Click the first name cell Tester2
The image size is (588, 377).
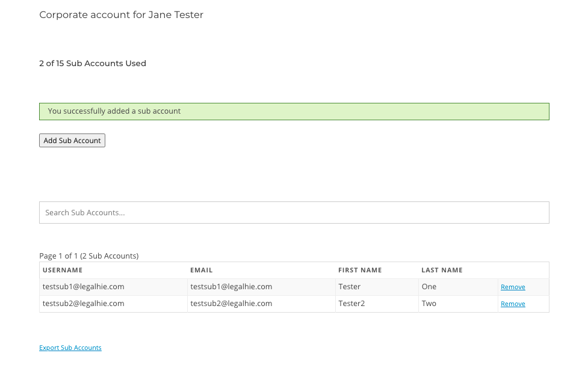coord(377,304)
